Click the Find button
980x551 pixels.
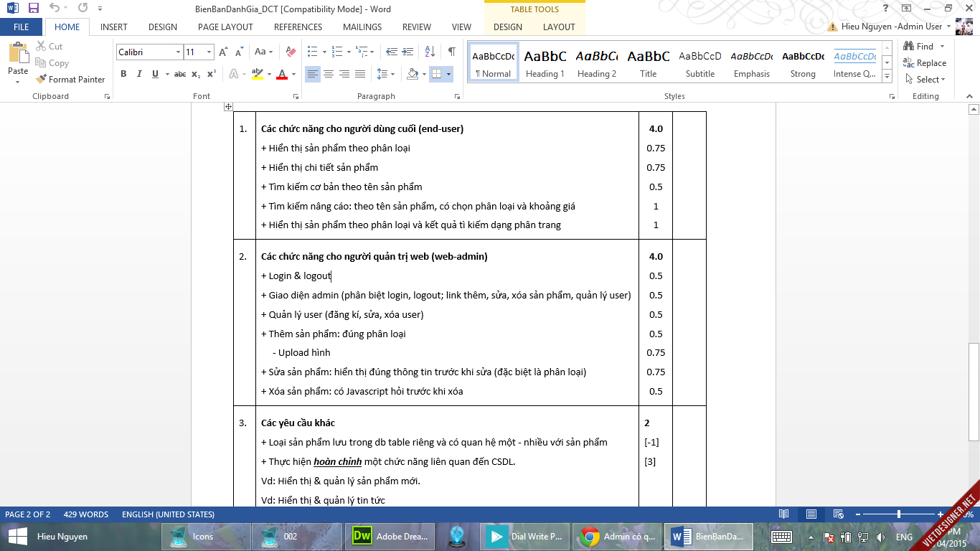pyautogui.click(x=919, y=47)
